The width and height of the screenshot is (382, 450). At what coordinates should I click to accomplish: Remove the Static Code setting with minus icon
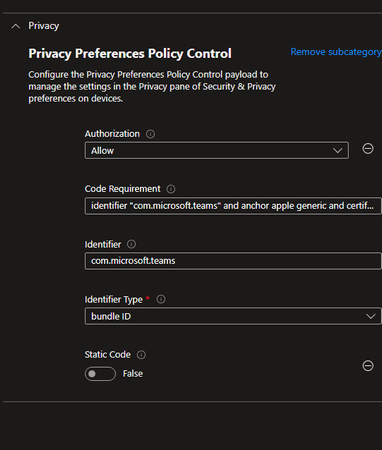tap(368, 366)
